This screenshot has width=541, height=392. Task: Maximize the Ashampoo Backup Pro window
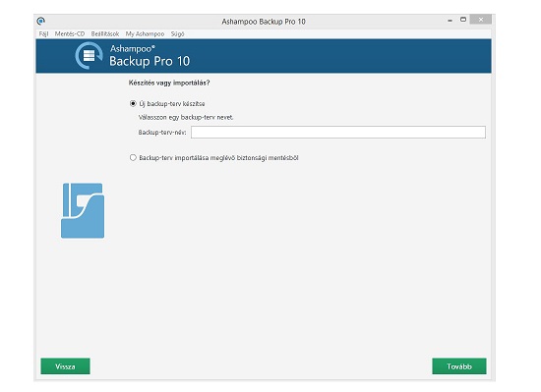(x=463, y=20)
